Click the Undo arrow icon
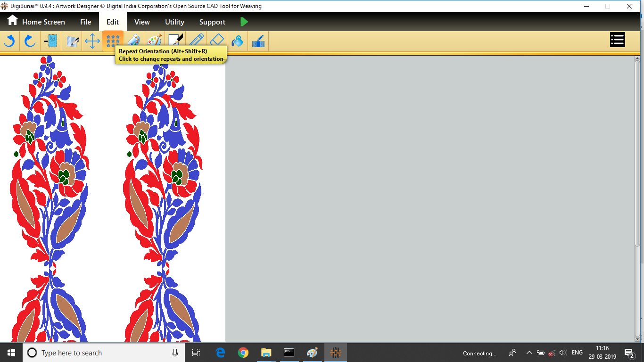644x362 pixels. pos(9,41)
